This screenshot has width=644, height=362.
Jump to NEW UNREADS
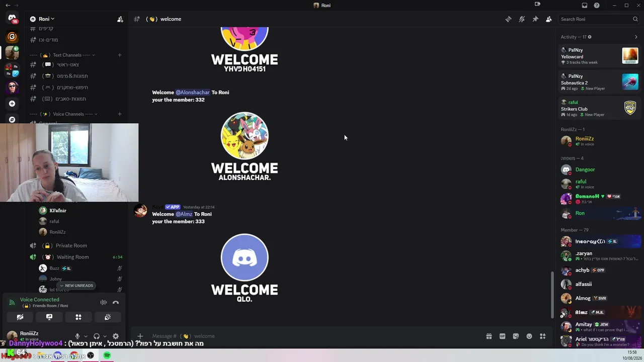pos(75,286)
